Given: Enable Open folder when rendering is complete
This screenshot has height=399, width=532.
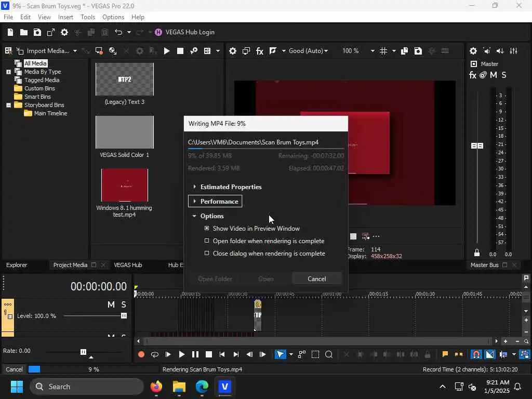Looking at the screenshot, I should 207,241.
